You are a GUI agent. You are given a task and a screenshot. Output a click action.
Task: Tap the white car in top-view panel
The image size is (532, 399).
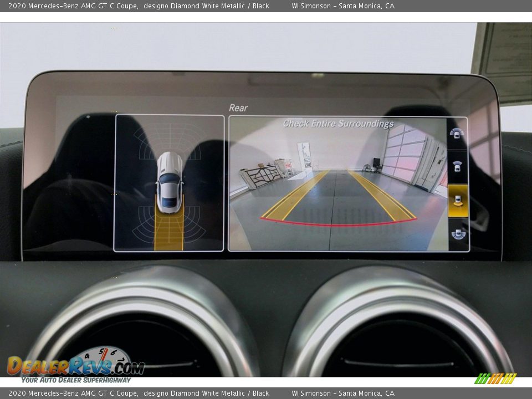(x=169, y=182)
